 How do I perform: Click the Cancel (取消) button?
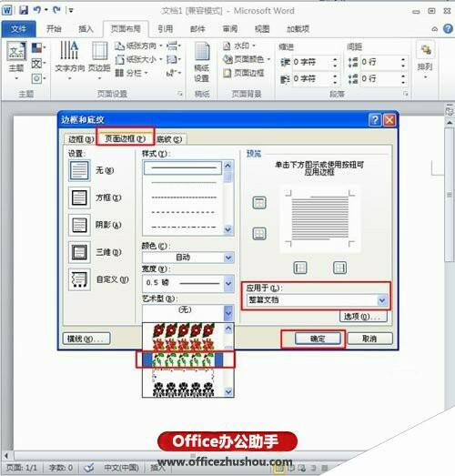click(369, 339)
